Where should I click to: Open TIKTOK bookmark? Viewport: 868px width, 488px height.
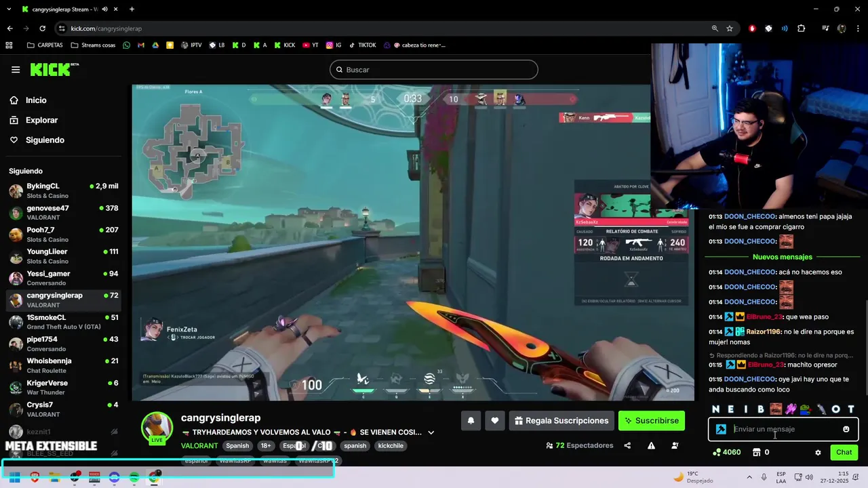point(362,45)
